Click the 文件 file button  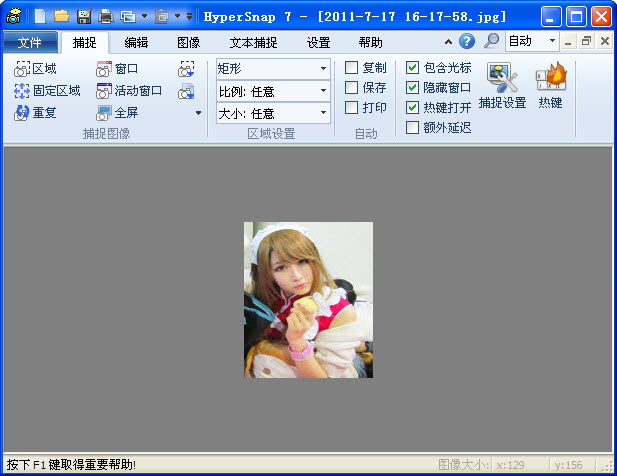pos(30,43)
